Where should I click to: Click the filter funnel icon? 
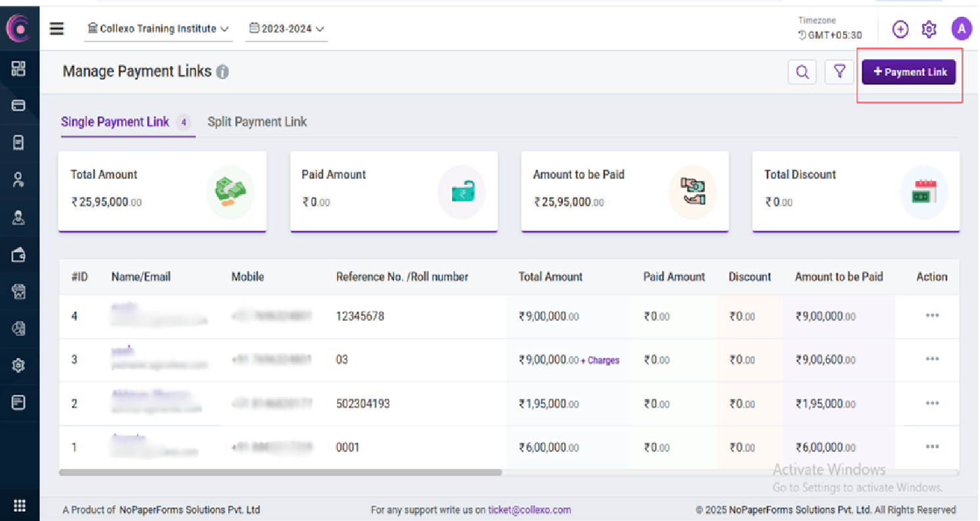(839, 72)
